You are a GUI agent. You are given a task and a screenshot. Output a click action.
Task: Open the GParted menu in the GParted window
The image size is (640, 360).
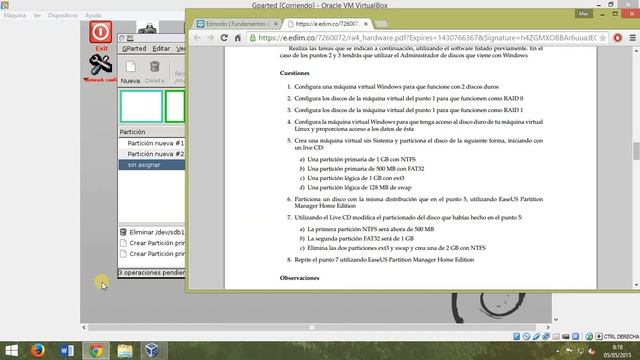(134, 48)
